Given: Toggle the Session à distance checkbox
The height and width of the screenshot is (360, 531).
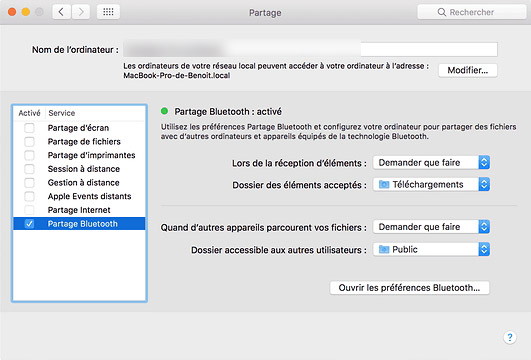Looking at the screenshot, I should (x=29, y=169).
